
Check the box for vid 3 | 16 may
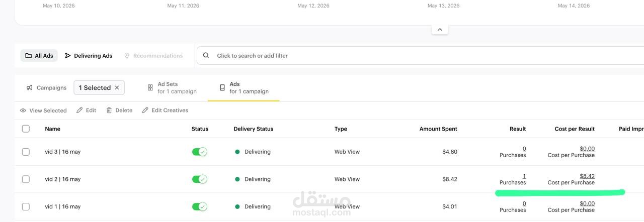pyautogui.click(x=26, y=152)
